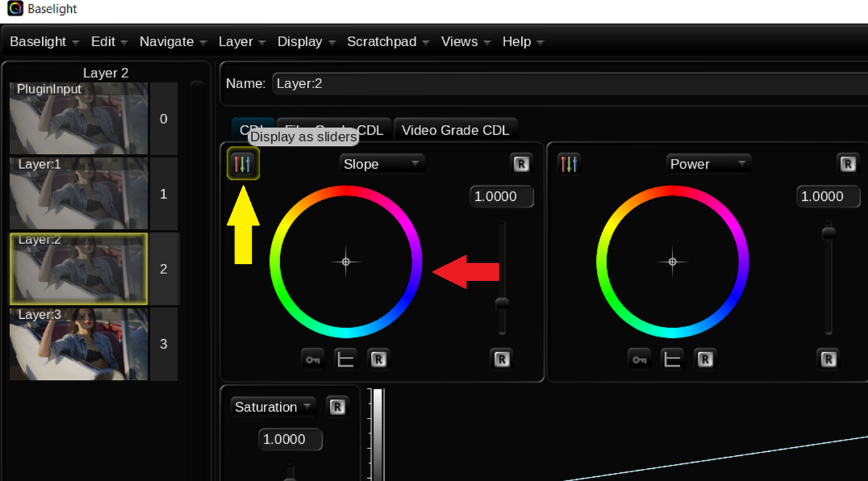Select the PluginInput layer thumbnail
868x481 pixels.
coord(79,119)
